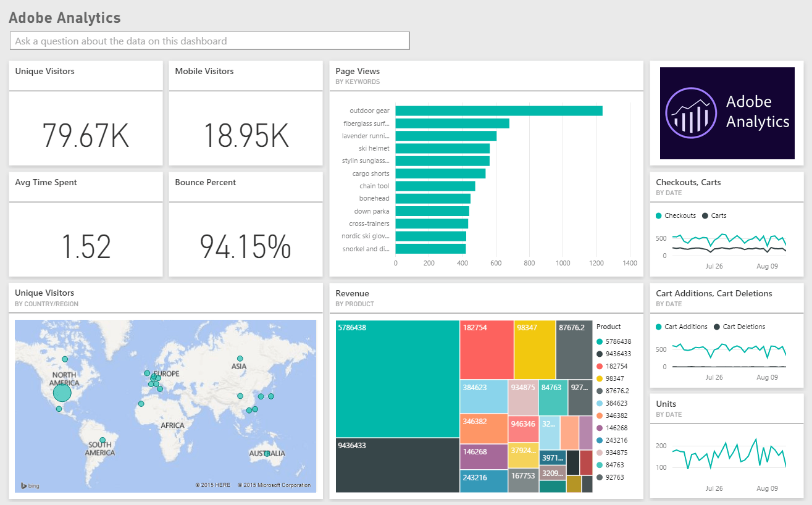This screenshot has height=505, width=812.
Task: Click the teal dot next to 5786438 in Product legend
Action: [600, 341]
